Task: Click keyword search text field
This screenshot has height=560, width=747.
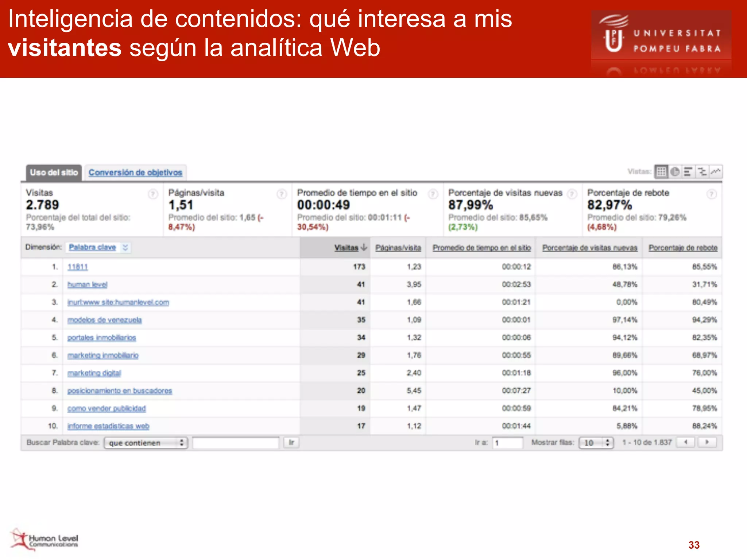Action: point(236,443)
